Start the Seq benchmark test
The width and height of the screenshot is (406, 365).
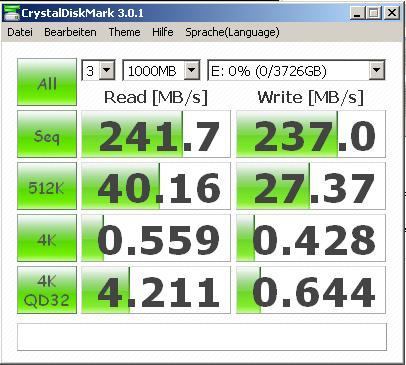(47, 134)
